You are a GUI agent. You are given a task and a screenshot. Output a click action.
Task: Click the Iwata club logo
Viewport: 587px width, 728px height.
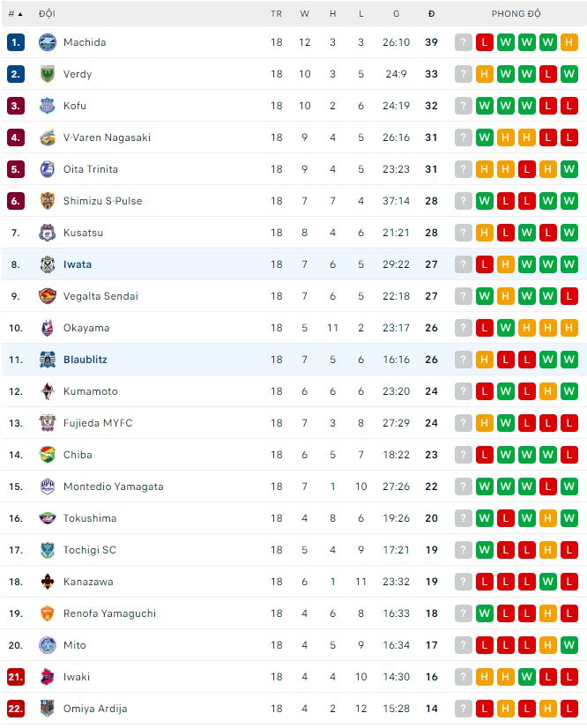48,264
